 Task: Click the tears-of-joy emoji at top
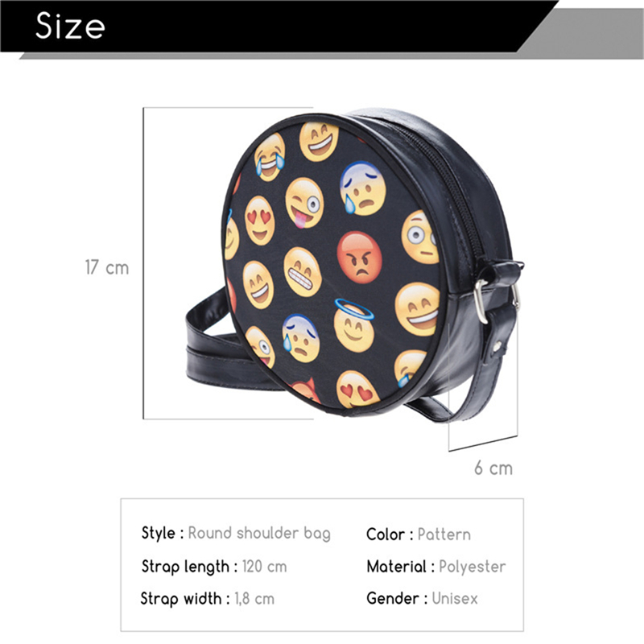point(270,157)
